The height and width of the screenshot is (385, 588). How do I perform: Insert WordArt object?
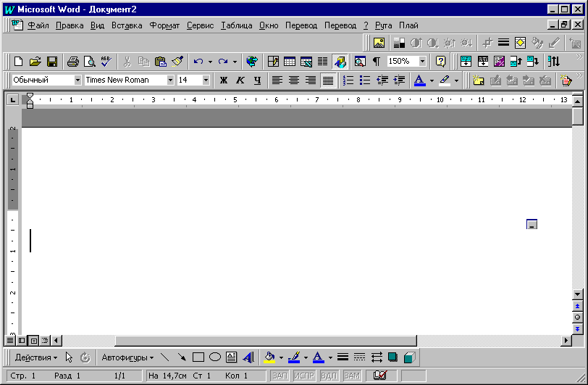(248, 357)
